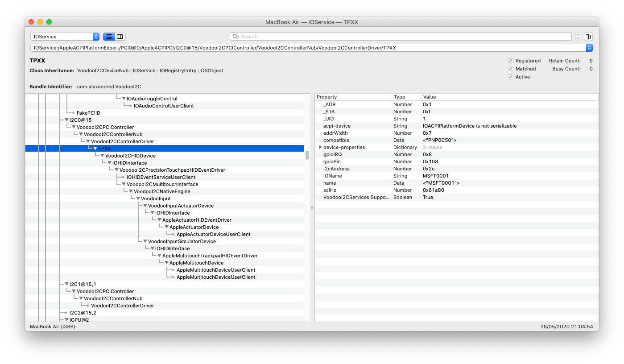The image size is (624, 364).
Task: Collapse the I2C1@15,1 node
Action: (x=66, y=284)
